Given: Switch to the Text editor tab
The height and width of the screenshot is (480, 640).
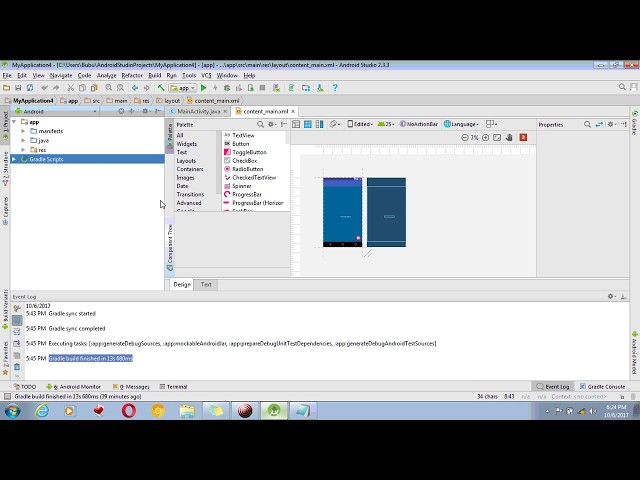Looking at the screenshot, I should tap(206, 284).
